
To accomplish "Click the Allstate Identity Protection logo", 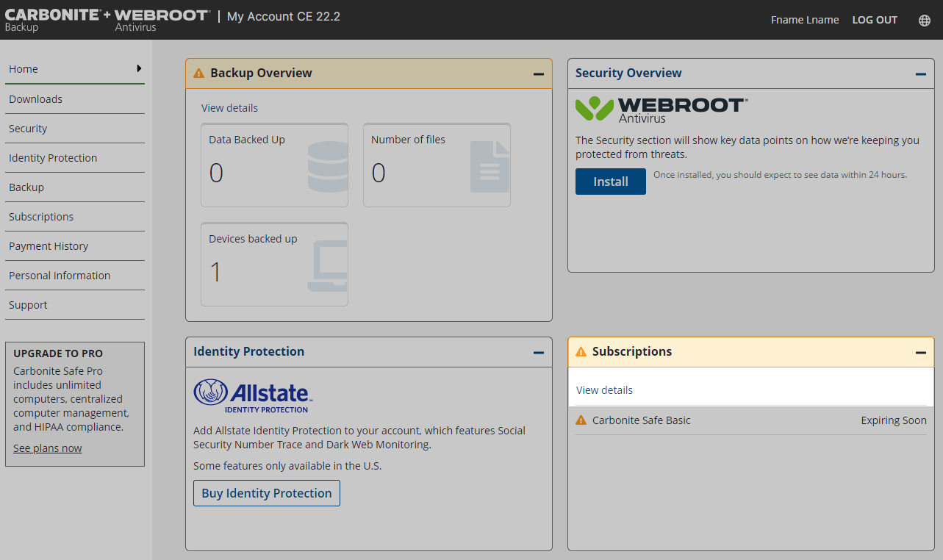I will coord(253,396).
